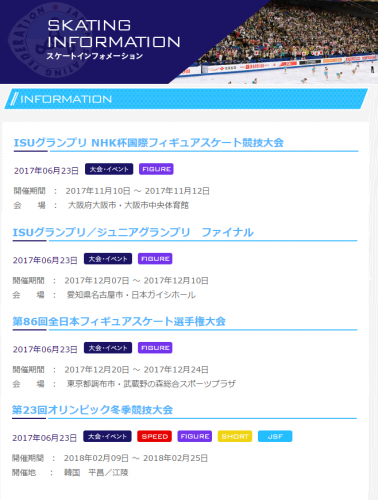Click venue 愛知県名古屋市・日本ガイシホール
378x500 pixels.
pos(131,295)
